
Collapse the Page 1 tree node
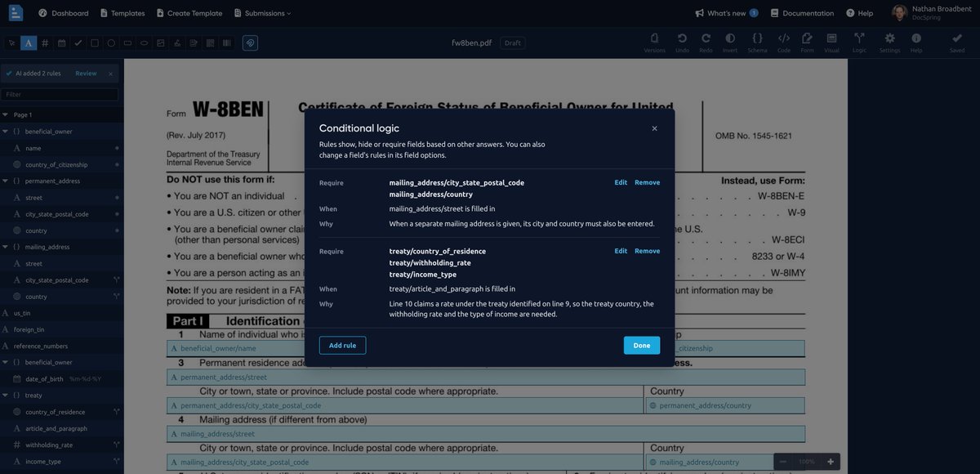point(6,115)
